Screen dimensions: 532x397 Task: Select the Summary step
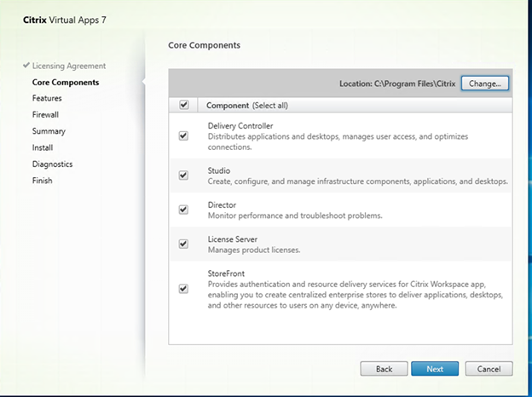[49, 131]
